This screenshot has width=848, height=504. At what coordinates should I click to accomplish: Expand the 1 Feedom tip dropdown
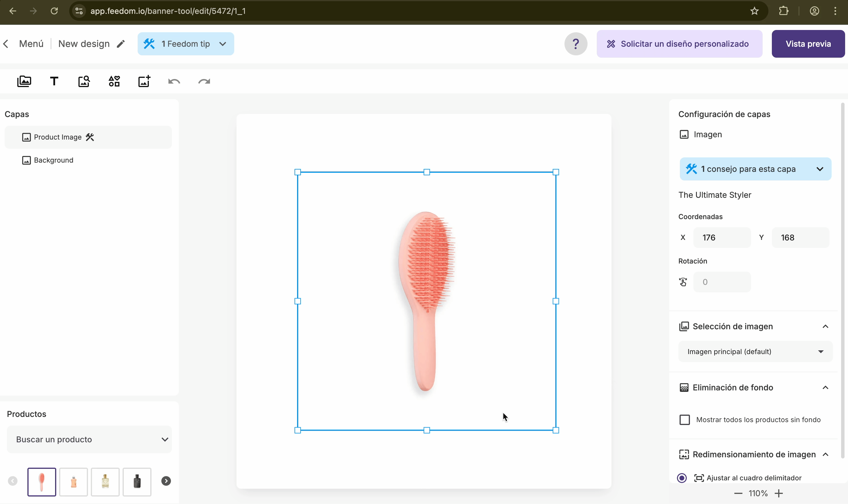185,44
